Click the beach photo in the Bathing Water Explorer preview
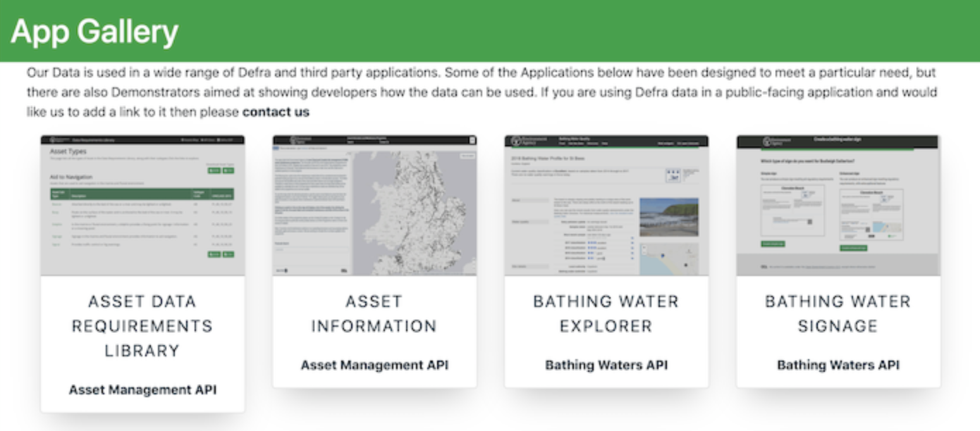 click(x=668, y=217)
